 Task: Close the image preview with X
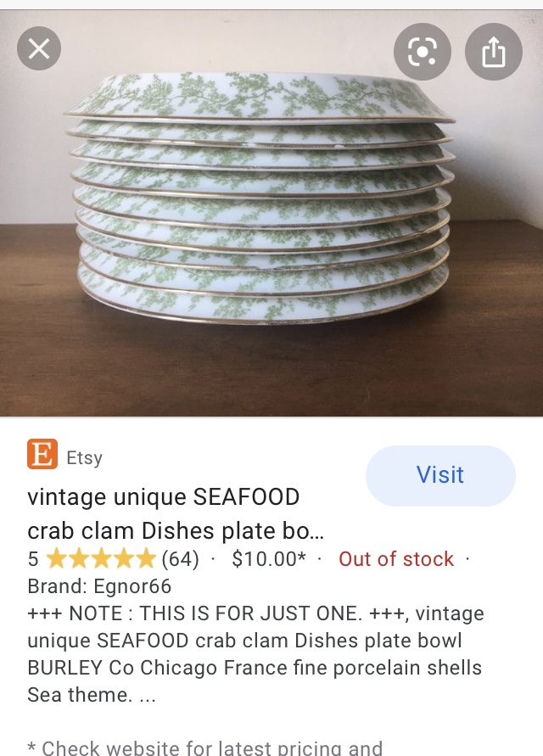pyautogui.click(x=39, y=48)
